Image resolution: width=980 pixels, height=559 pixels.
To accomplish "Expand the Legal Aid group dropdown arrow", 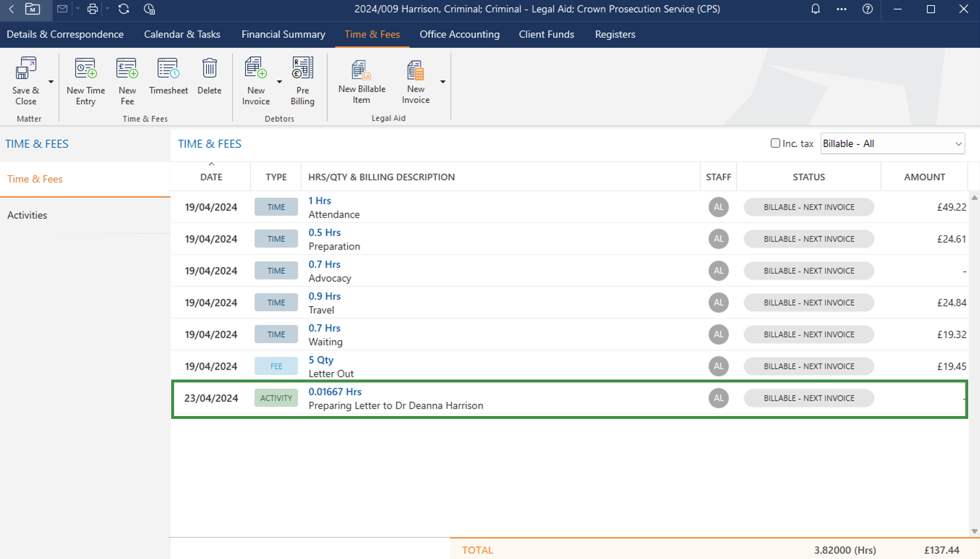I will 442,82.
